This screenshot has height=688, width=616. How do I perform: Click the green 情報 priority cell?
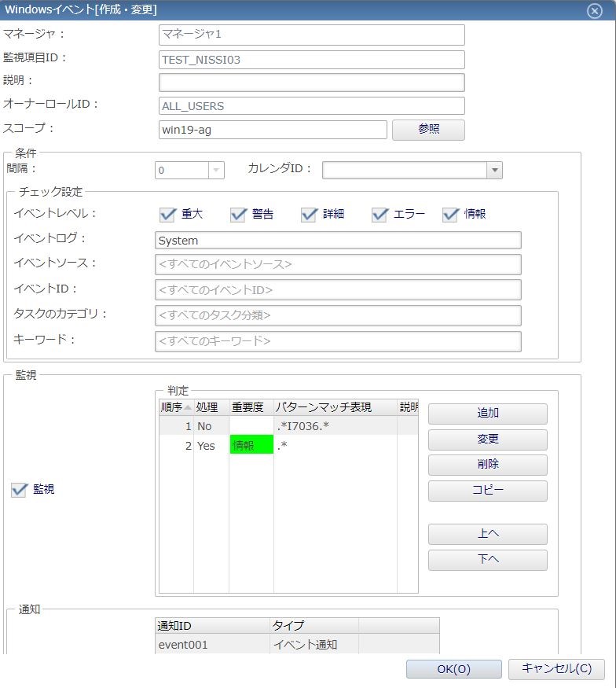point(251,445)
